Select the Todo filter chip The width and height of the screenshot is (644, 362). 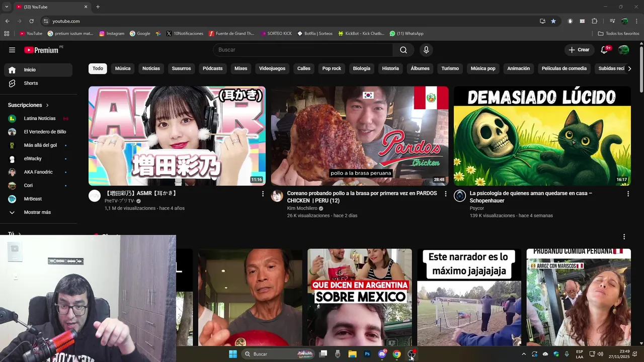(98, 68)
